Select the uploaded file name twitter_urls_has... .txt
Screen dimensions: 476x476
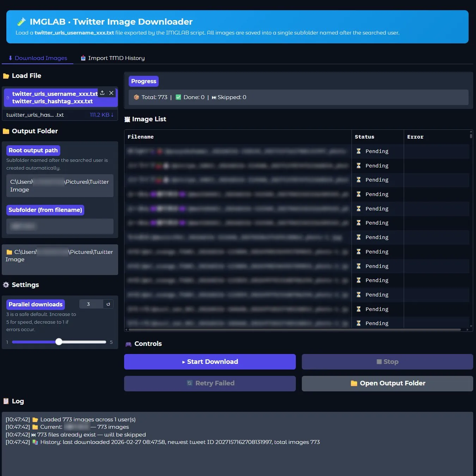(35, 115)
